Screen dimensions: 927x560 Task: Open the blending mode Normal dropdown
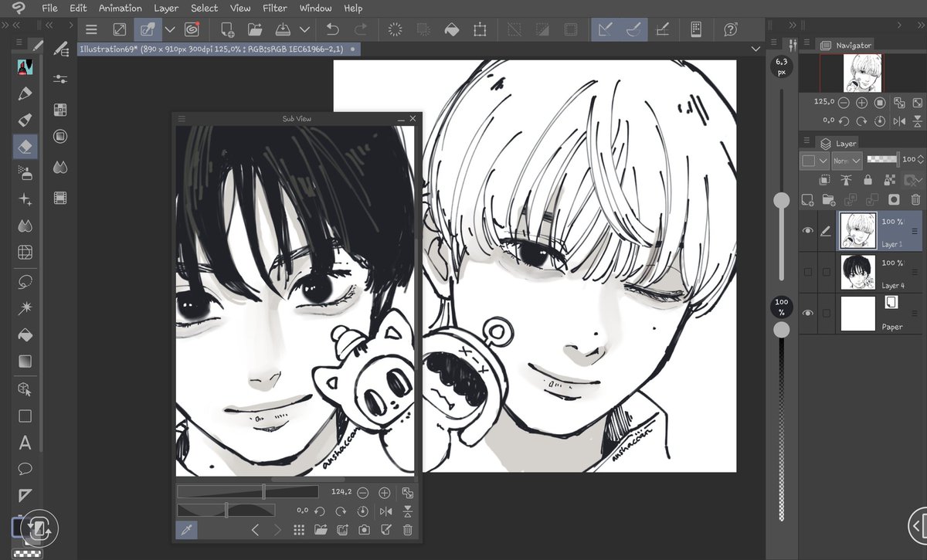pyautogui.click(x=845, y=160)
